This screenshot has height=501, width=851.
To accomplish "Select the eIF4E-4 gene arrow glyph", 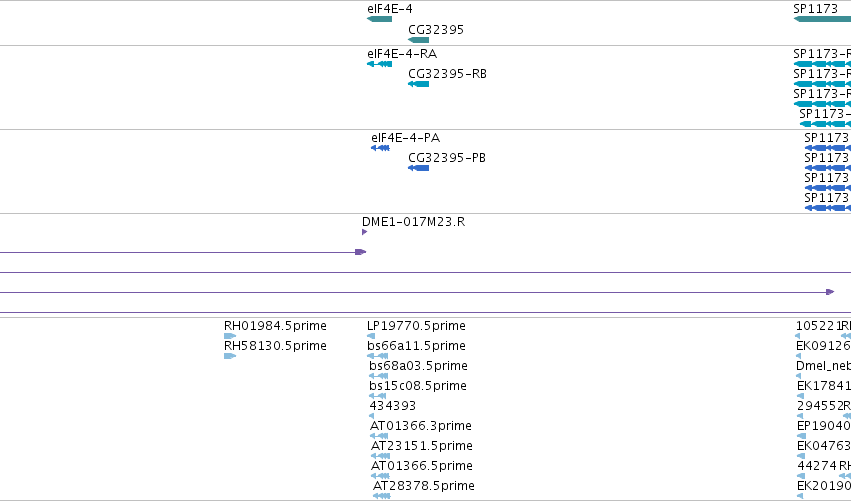I will coord(379,19).
